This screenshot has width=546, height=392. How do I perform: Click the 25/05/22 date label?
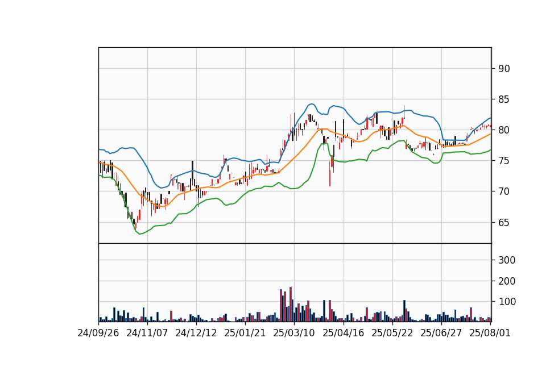pos(392,333)
